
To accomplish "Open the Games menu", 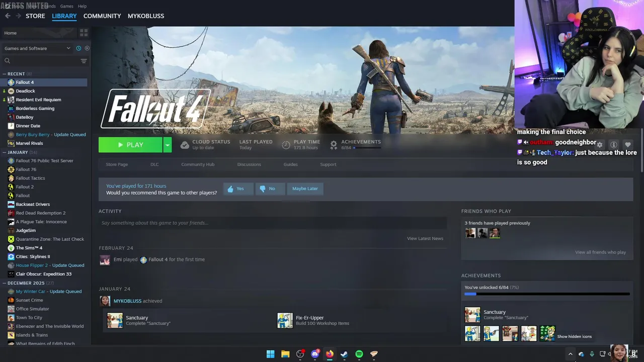I will [66, 6].
